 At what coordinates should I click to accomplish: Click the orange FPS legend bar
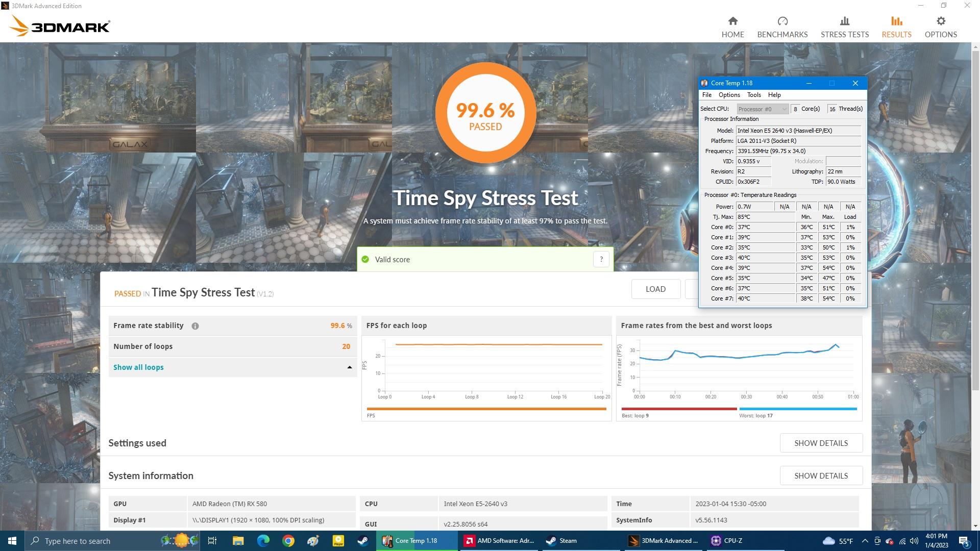click(486, 409)
